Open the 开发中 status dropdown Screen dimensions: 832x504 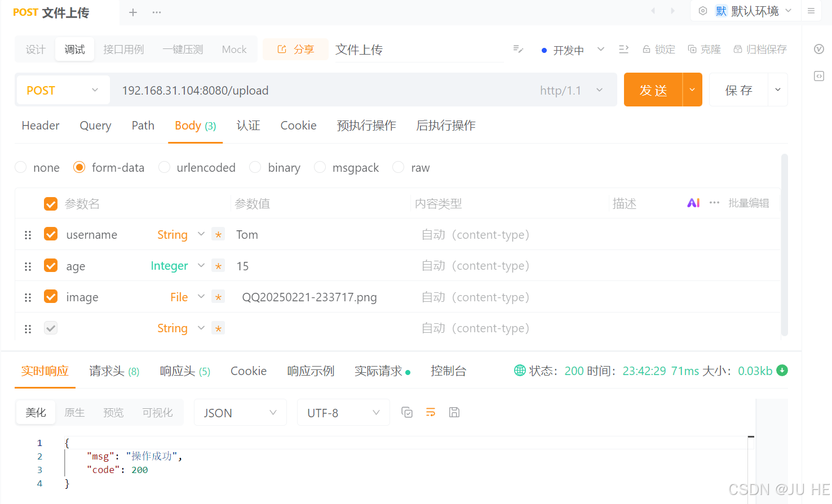point(573,50)
